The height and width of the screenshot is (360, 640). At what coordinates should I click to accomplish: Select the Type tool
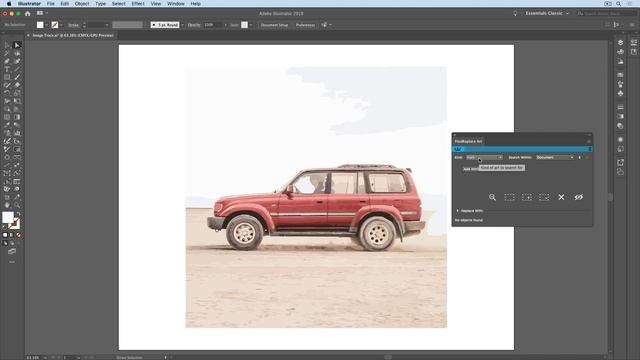click(x=7, y=69)
